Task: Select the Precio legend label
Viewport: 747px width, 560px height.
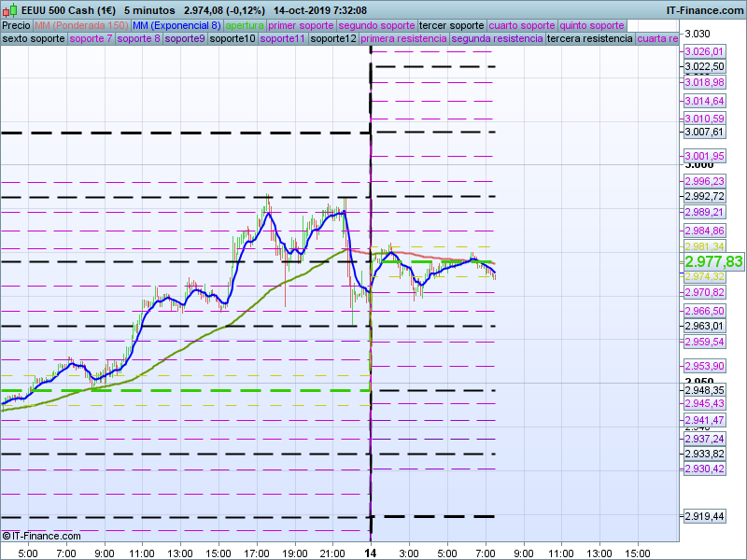Action: pos(16,25)
